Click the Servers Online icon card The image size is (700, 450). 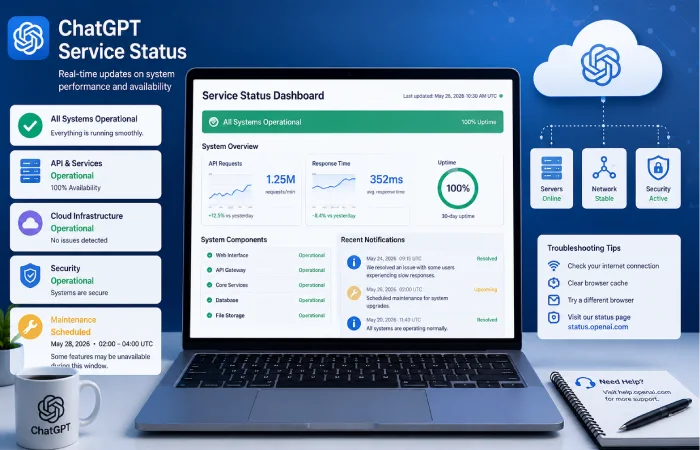click(551, 179)
